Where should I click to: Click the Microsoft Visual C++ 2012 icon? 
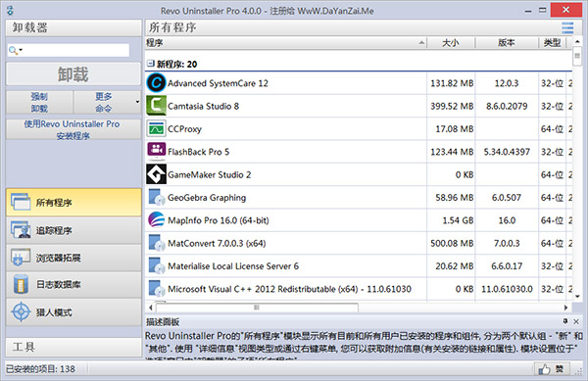tap(157, 289)
